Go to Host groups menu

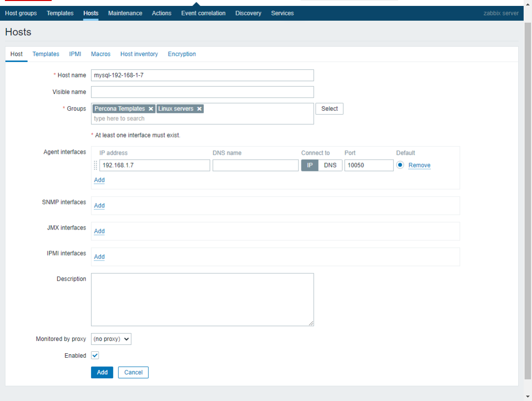click(x=21, y=13)
